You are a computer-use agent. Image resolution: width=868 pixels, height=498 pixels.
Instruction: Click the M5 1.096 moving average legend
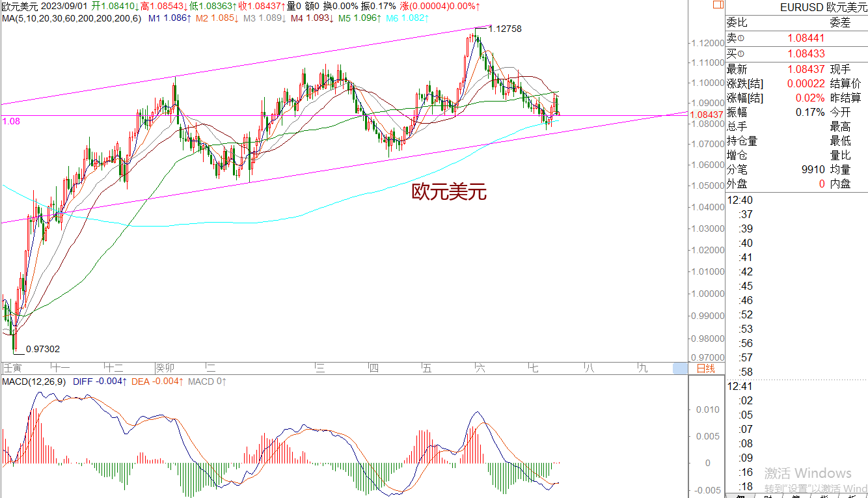point(359,18)
